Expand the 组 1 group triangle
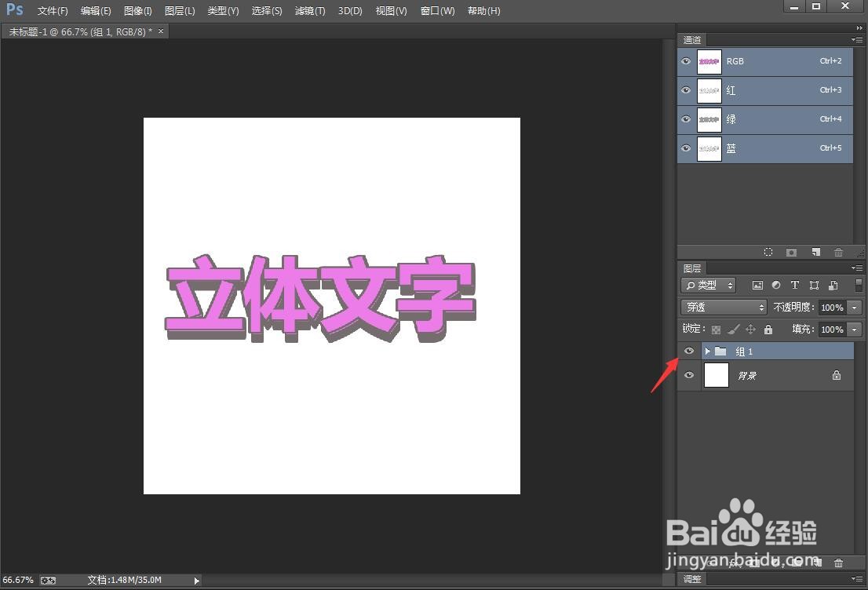868x590 pixels. tap(707, 351)
